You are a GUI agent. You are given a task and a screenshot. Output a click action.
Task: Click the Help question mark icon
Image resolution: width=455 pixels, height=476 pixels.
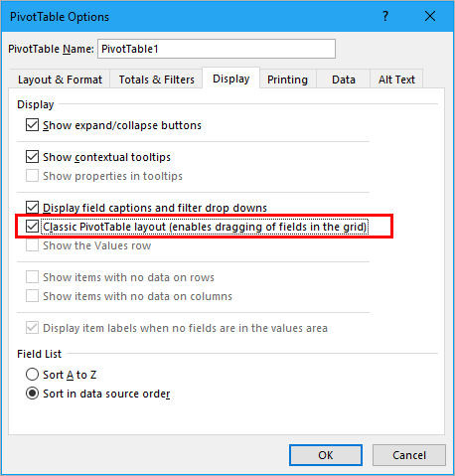[x=385, y=16]
